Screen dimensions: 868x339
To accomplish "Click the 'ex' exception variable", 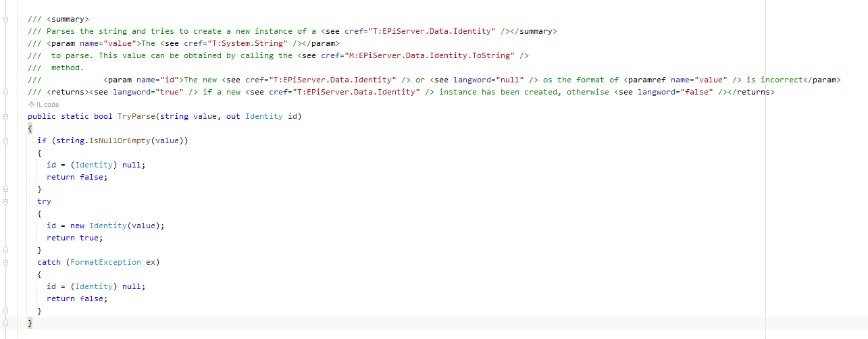I will [x=151, y=262].
